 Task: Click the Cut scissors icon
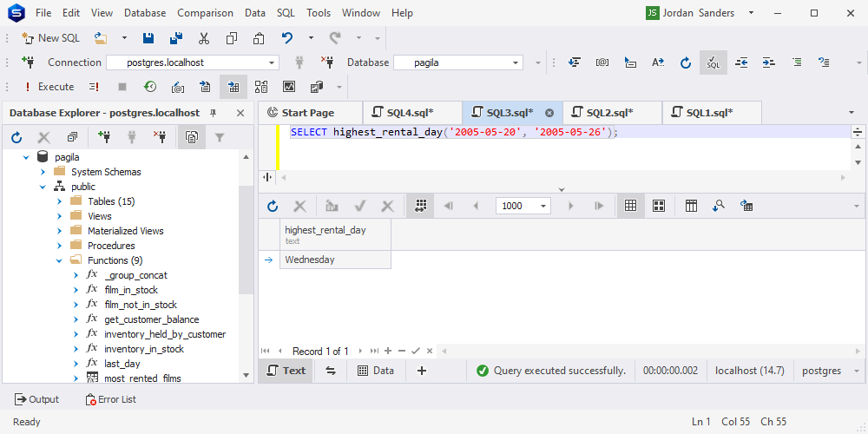204,38
